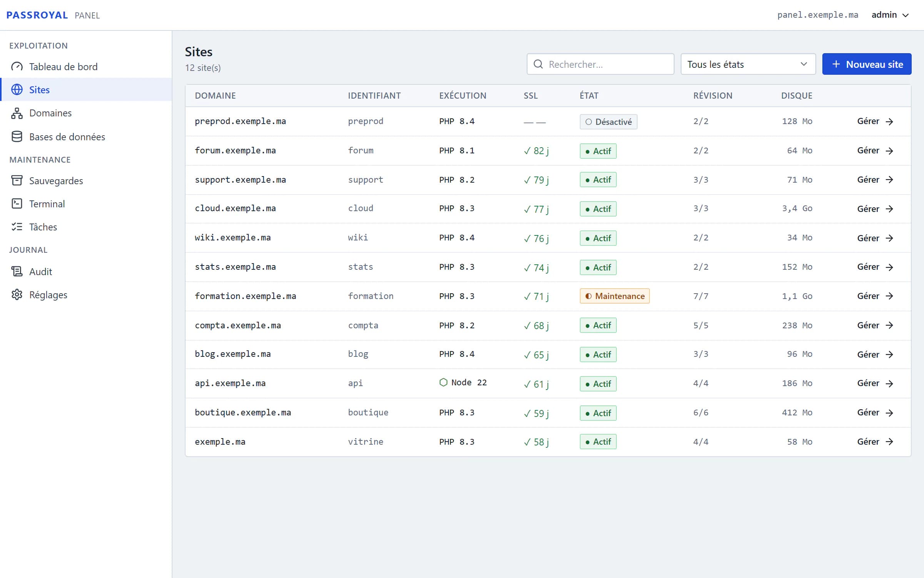
Task: Click the magnifier icon in search box
Action: (x=538, y=64)
